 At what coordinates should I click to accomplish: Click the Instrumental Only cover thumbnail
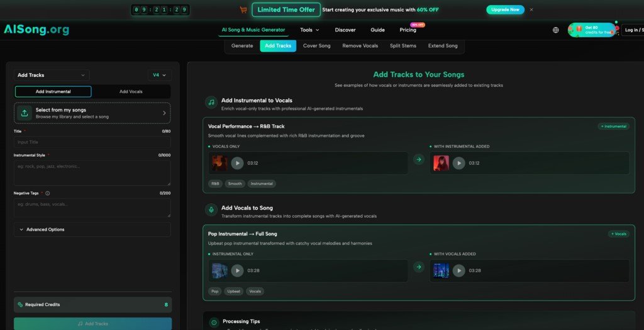point(219,270)
